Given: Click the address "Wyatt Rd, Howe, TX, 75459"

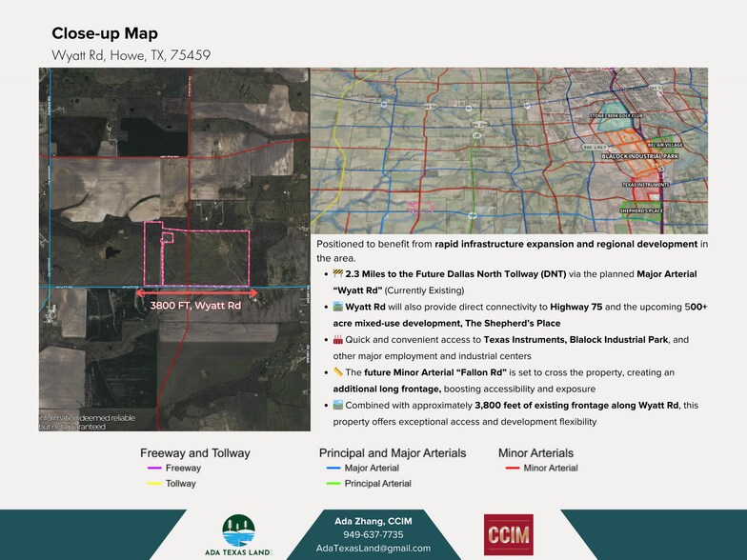Looking at the screenshot, I should coord(131,55).
